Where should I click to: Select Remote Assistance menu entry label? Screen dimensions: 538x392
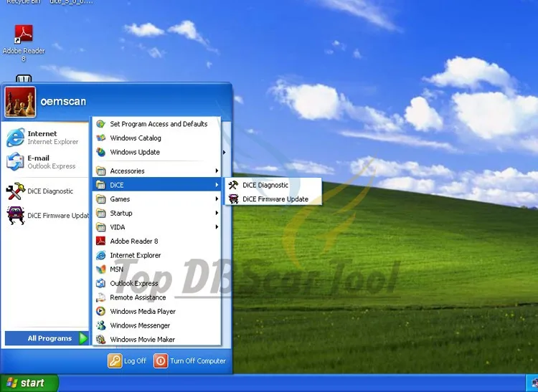[138, 297]
